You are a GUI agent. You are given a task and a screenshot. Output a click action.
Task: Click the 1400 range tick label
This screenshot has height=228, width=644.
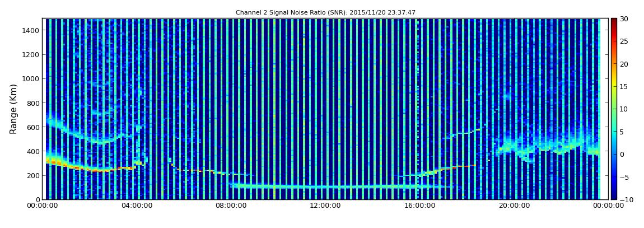tap(31, 30)
